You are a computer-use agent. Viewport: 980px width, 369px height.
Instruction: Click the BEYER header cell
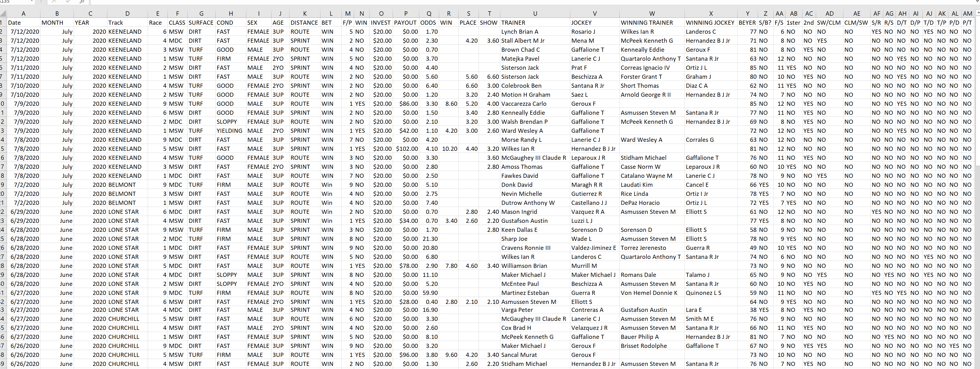(x=747, y=22)
